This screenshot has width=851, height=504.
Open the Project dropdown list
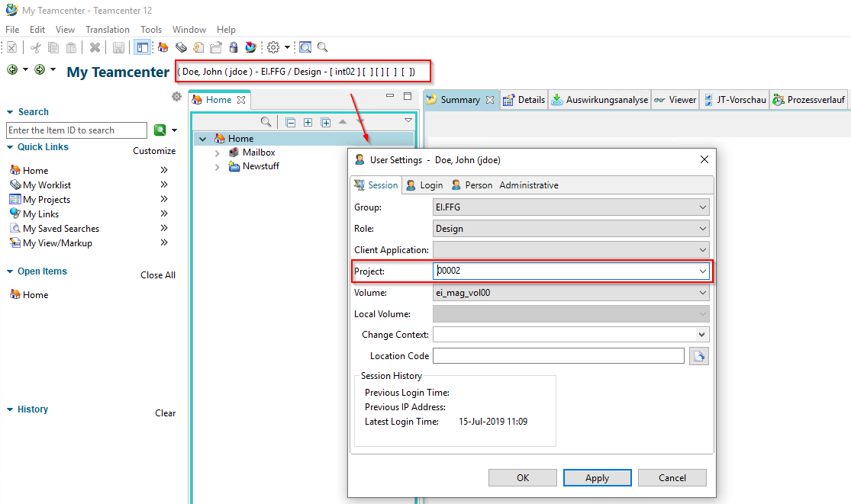click(702, 271)
